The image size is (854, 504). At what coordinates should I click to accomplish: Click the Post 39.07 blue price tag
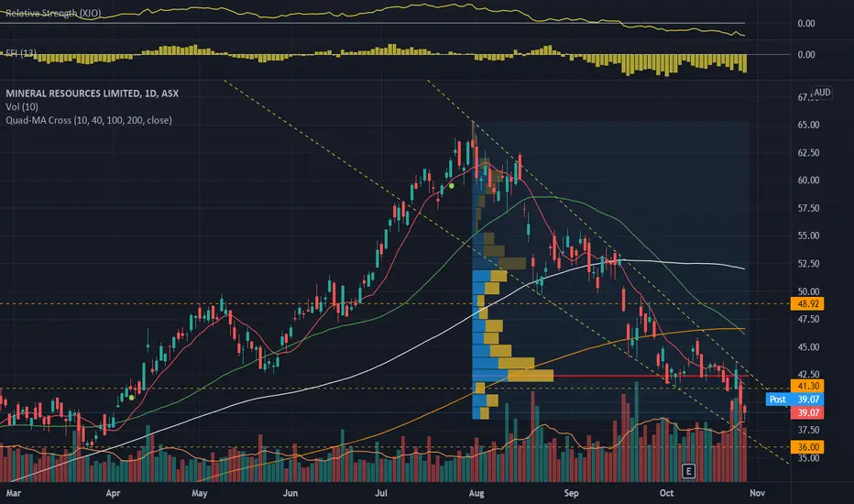pos(794,400)
